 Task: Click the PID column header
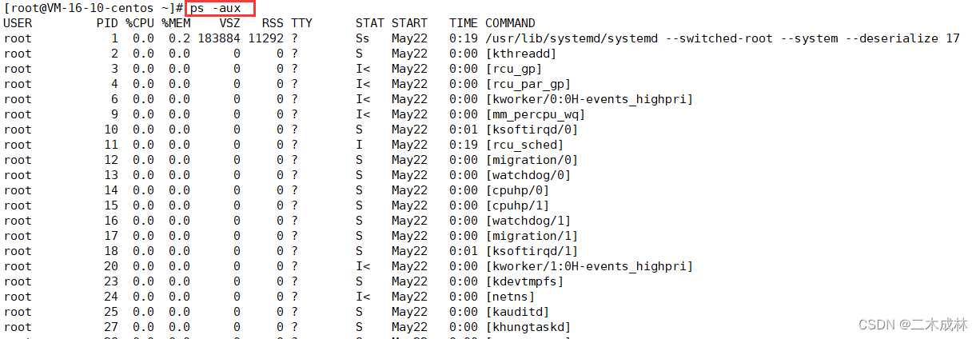coord(107,23)
